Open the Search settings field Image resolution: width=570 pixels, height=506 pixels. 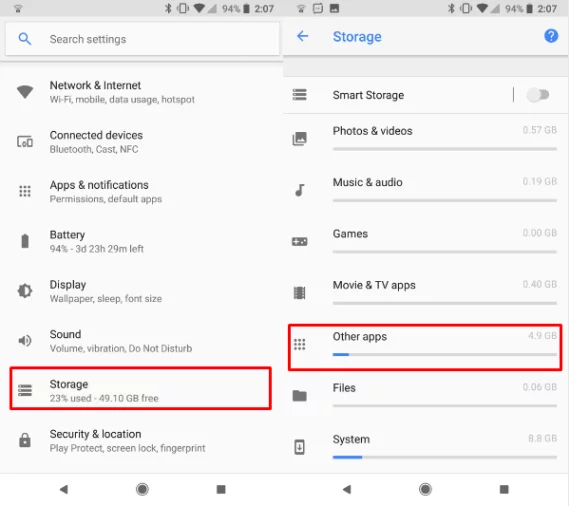[x=142, y=39]
